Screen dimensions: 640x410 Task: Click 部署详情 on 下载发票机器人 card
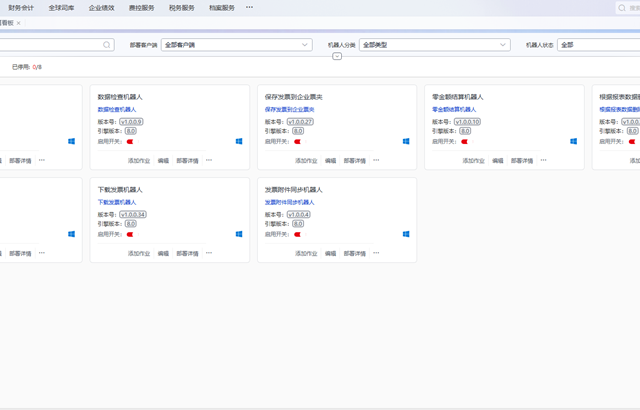(x=187, y=253)
